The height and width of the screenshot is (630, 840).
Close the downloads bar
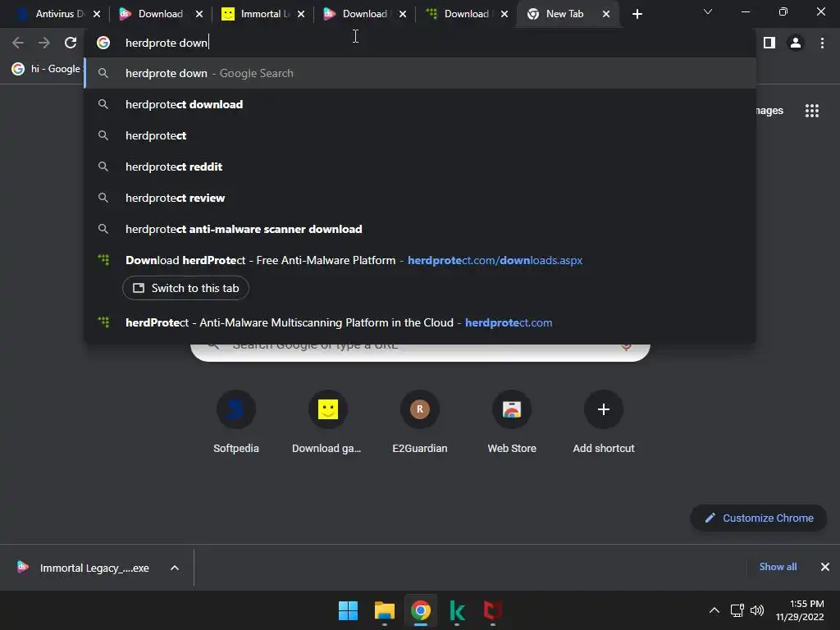825,567
